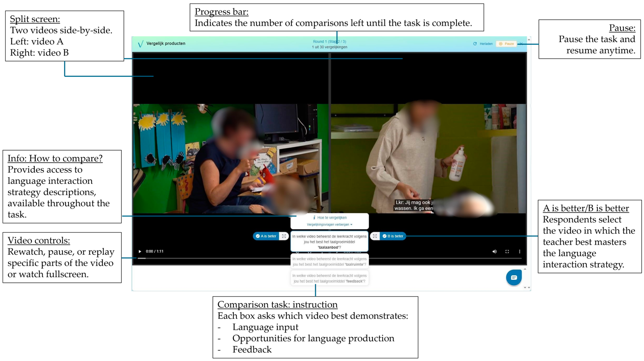The width and height of the screenshot is (644, 361).
Task: Click the Vergelijk producten checkmark logo
Action: coord(141,44)
